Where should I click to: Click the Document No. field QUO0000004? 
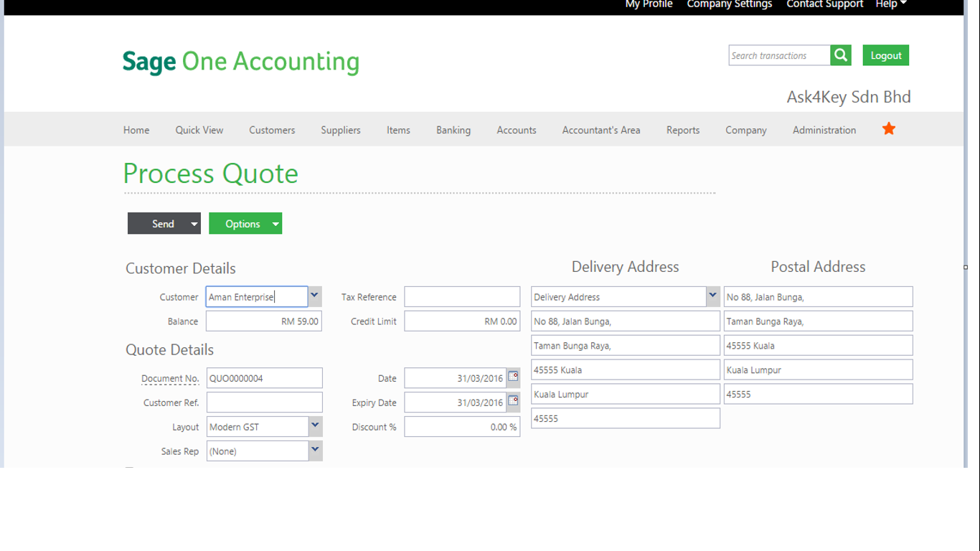pos(264,377)
